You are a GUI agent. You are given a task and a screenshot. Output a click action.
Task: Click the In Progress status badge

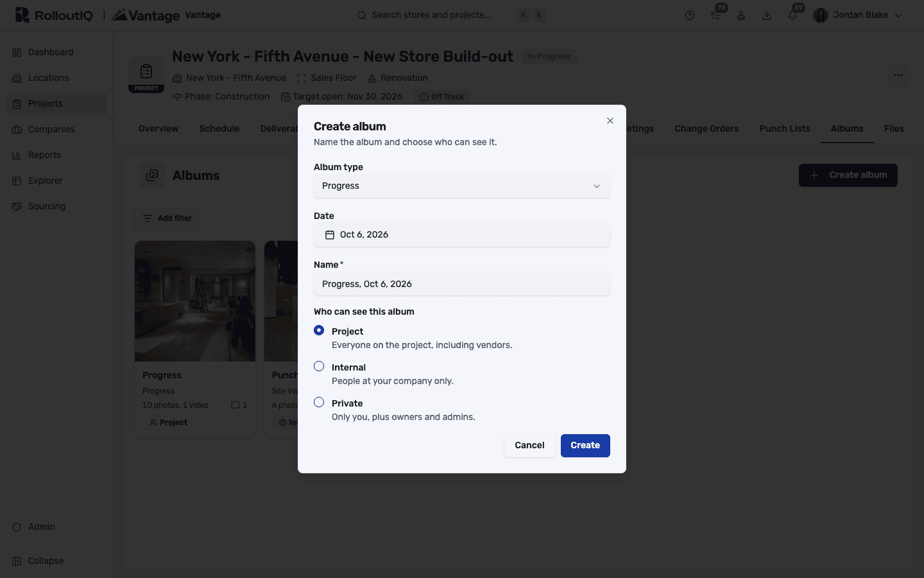click(x=549, y=57)
